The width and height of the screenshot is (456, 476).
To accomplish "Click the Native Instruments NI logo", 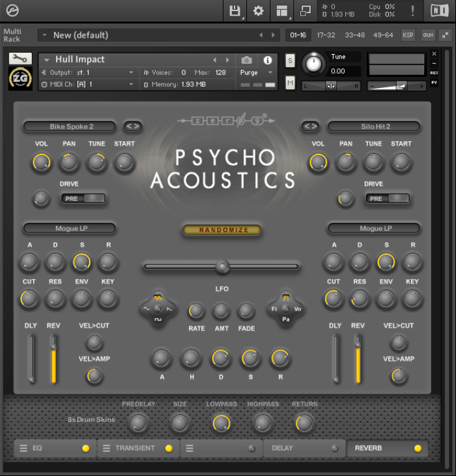I will 440,10.
